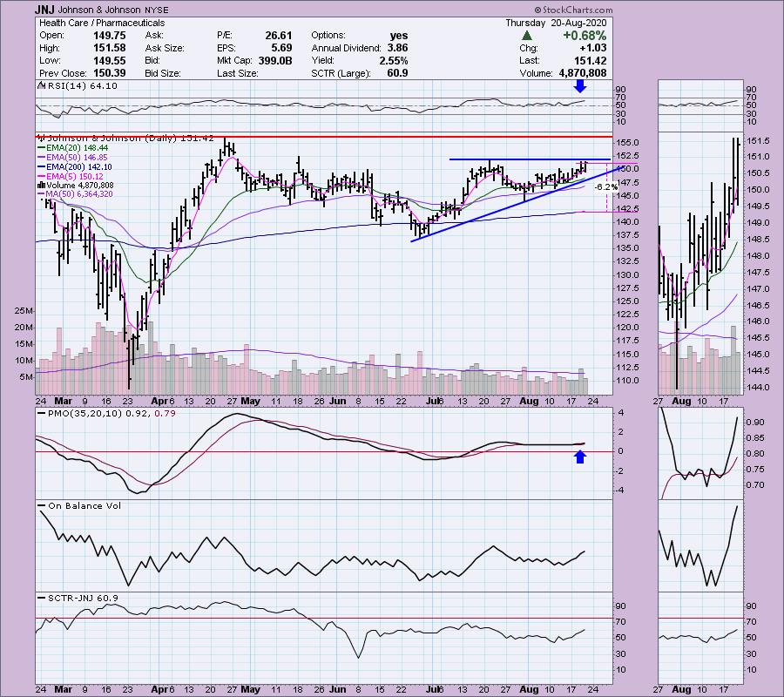Viewport: 784px width, 697px height.
Task: Click the Yield value 2.55%
Action: 393,60
